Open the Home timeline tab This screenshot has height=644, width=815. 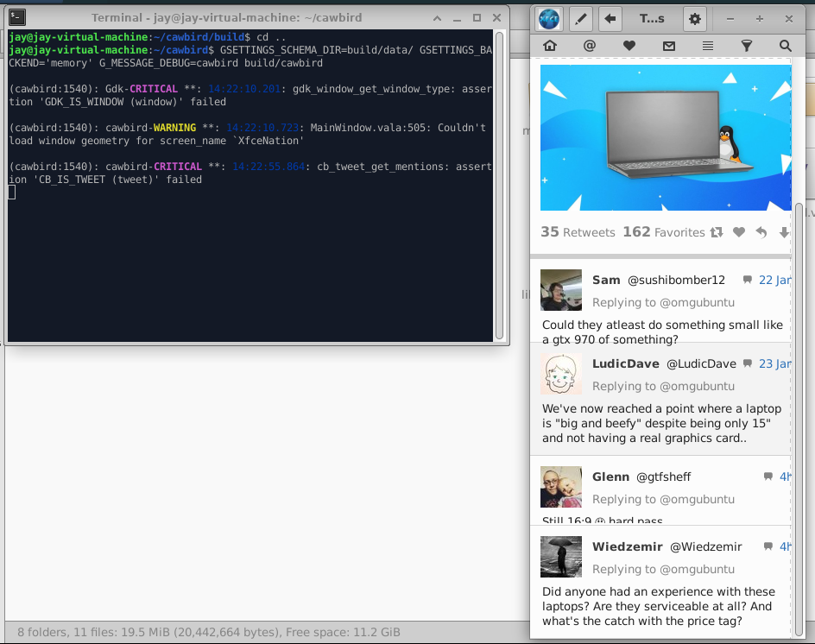550,46
